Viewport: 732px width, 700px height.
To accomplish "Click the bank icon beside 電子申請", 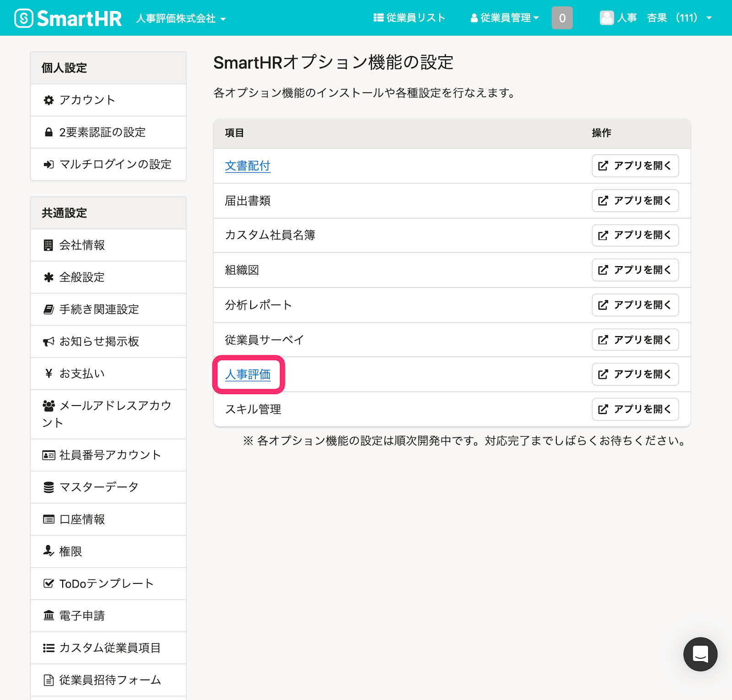I will (48, 615).
